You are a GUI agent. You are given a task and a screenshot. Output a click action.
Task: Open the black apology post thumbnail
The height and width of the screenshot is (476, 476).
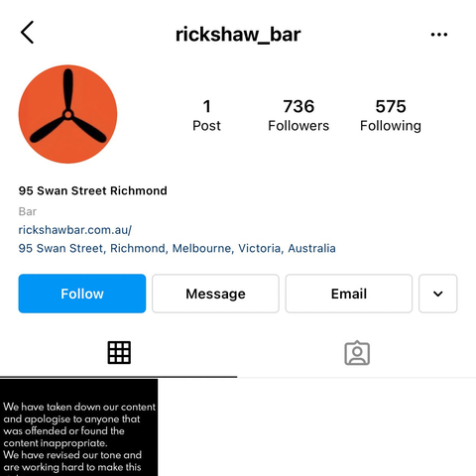78,427
